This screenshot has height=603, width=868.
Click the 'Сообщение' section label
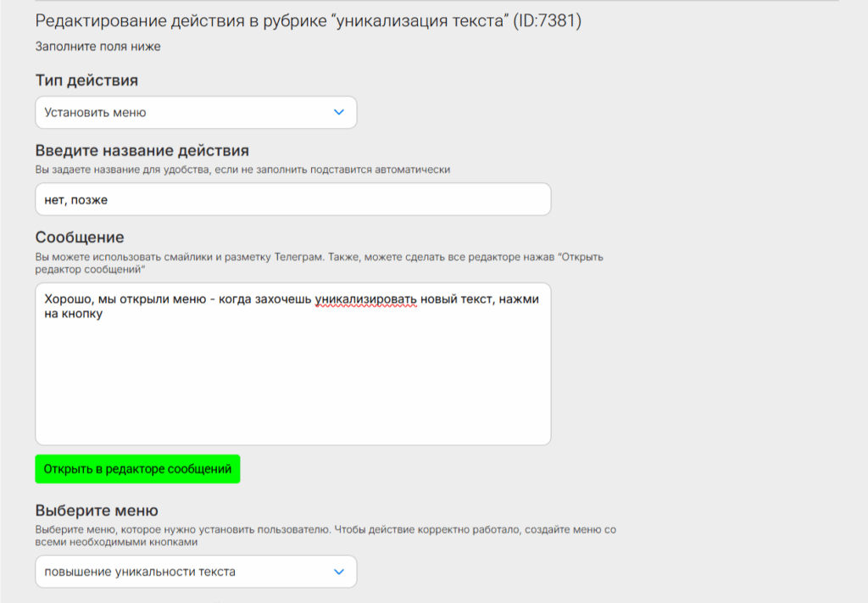pyautogui.click(x=80, y=237)
